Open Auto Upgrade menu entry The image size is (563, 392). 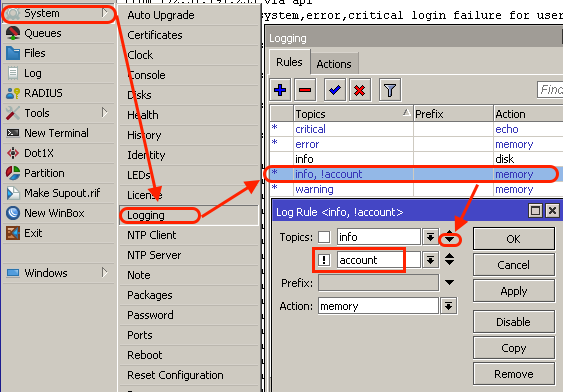(x=189, y=15)
